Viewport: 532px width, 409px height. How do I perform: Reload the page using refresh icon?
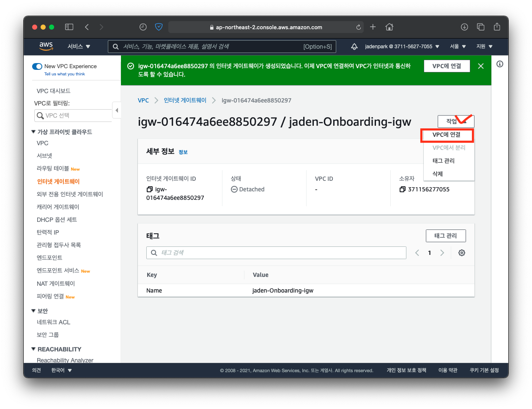click(x=359, y=27)
